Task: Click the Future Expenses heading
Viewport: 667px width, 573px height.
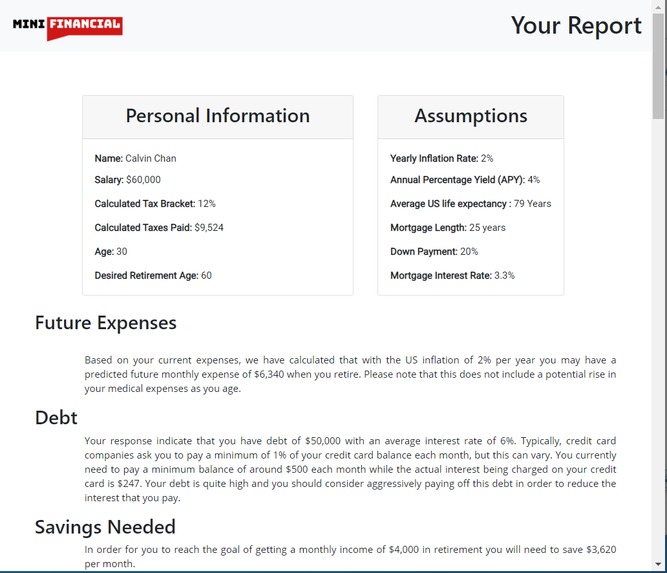Action: 105,323
